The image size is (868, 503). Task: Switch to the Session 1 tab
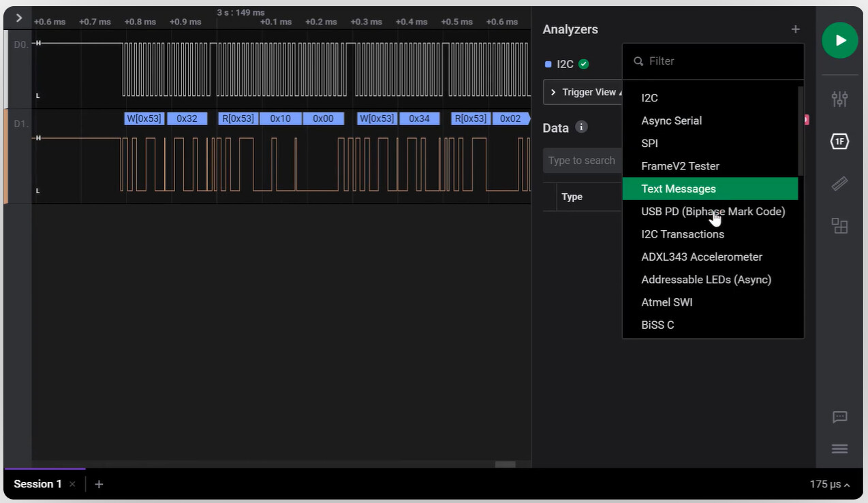click(37, 484)
